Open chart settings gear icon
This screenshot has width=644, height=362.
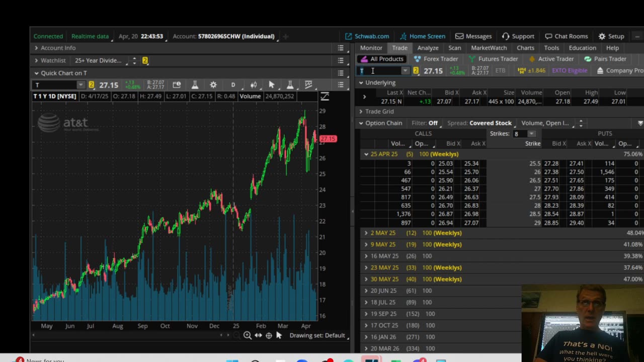(x=213, y=85)
